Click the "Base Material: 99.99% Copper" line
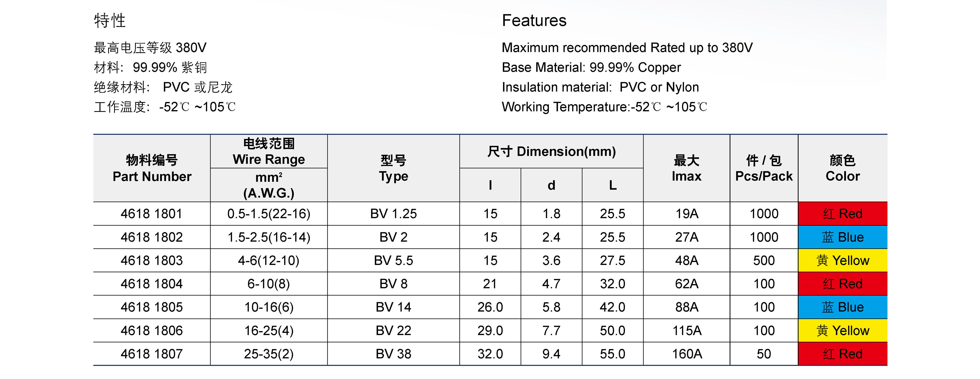The width and height of the screenshot is (980, 379). click(591, 67)
